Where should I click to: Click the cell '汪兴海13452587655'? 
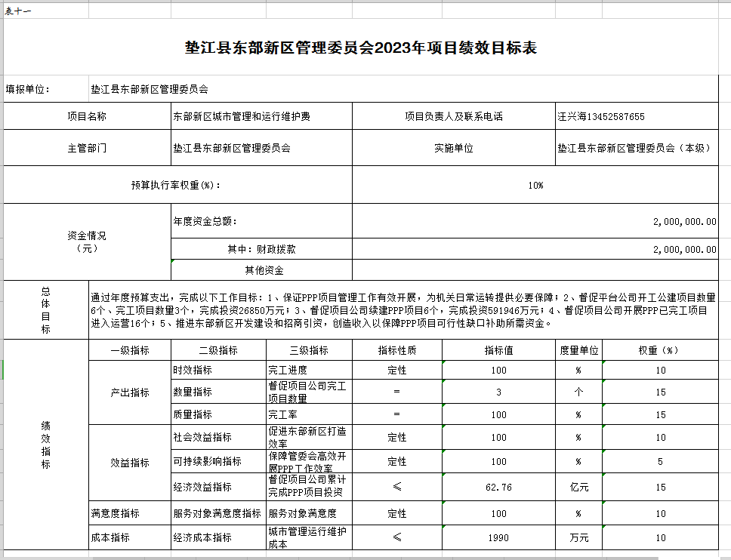coord(637,116)
